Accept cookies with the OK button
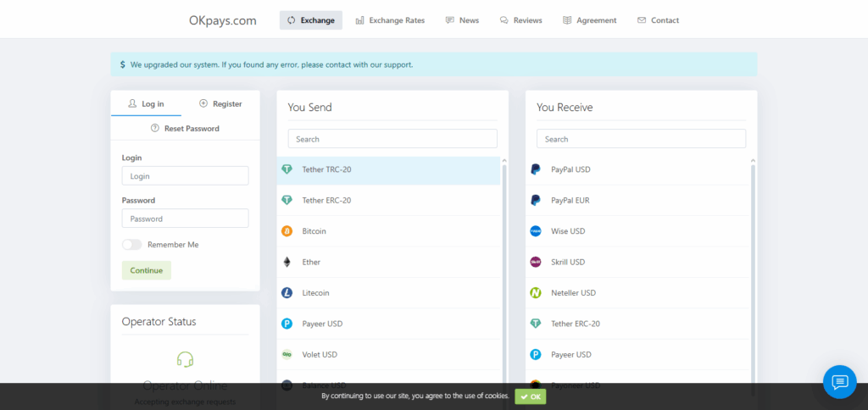The image size is (868, 410). [531, 396]
